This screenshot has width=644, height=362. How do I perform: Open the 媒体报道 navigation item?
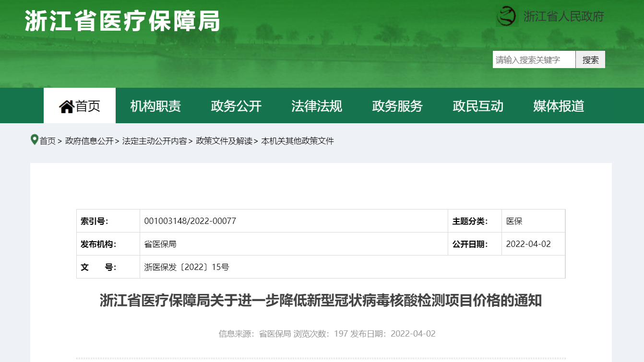559,106
